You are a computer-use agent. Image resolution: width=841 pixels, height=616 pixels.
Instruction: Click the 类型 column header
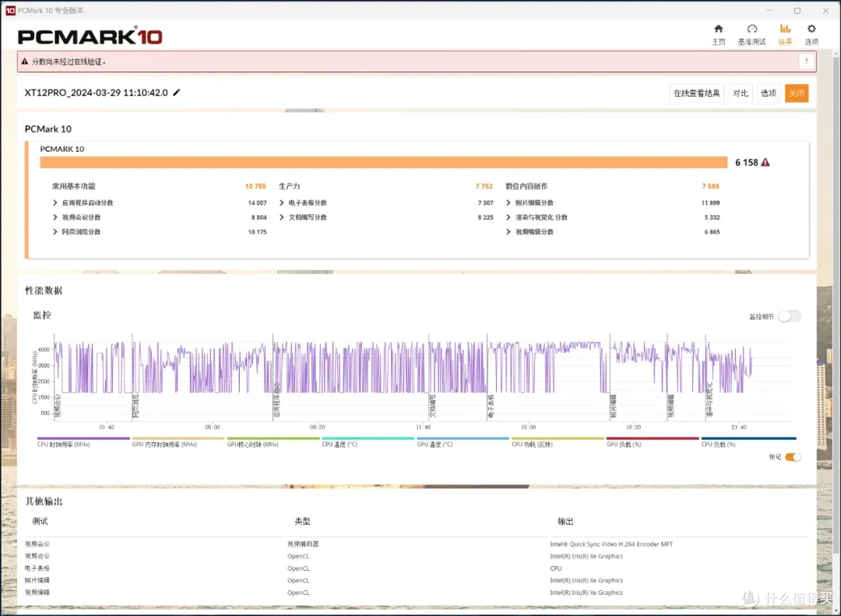302,521
